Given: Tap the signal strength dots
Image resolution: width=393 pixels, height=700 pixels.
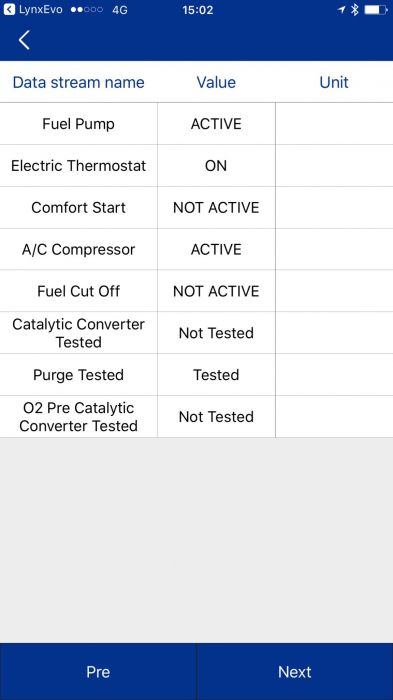Looking at the screenshot, I should coord(87,10).
